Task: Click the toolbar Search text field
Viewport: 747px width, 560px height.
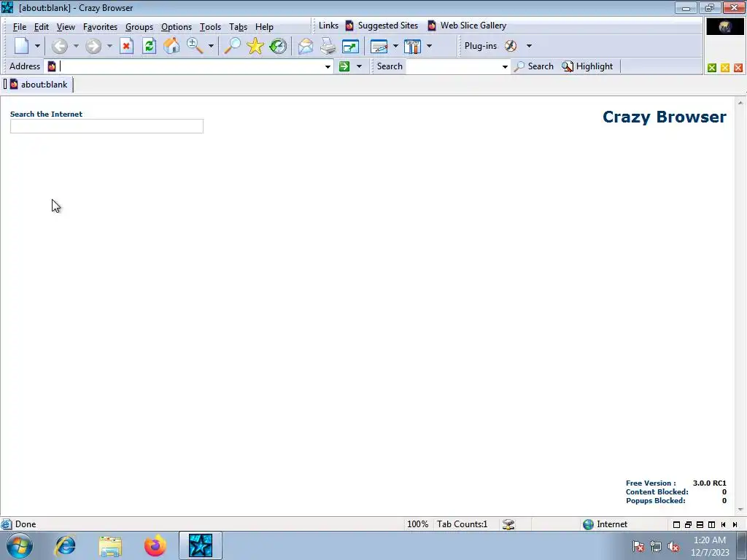Action: (452, 66)
